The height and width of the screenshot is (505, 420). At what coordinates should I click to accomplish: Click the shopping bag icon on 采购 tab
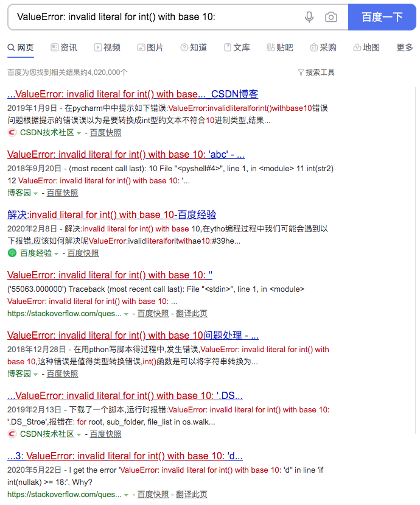[314, 48]
